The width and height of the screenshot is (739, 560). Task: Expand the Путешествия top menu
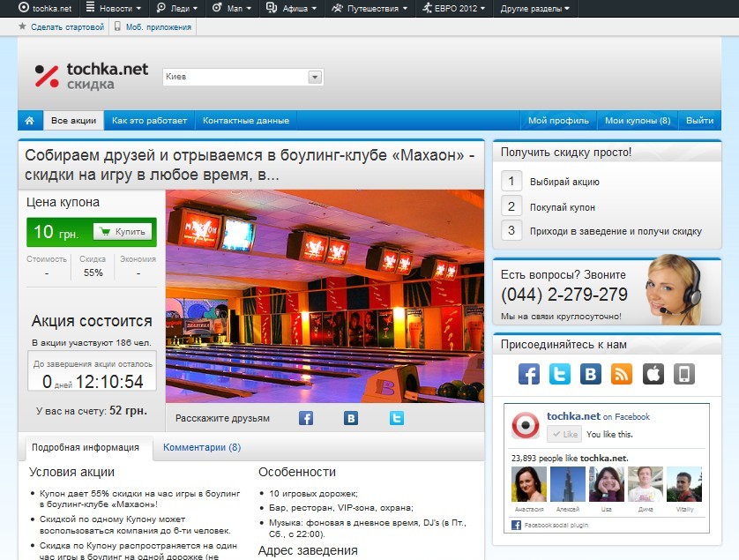370,9
